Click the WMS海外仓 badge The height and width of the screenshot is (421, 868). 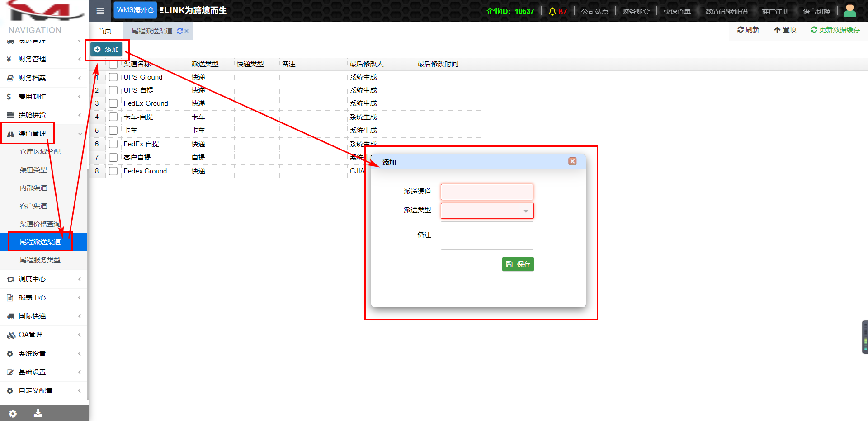click(135, 10)
